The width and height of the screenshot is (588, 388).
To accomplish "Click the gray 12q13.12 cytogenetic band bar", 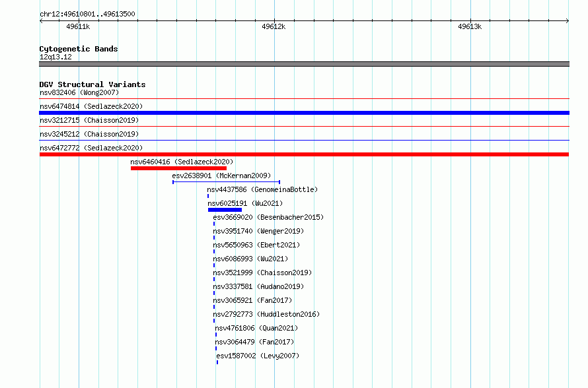I will point(304,64).
